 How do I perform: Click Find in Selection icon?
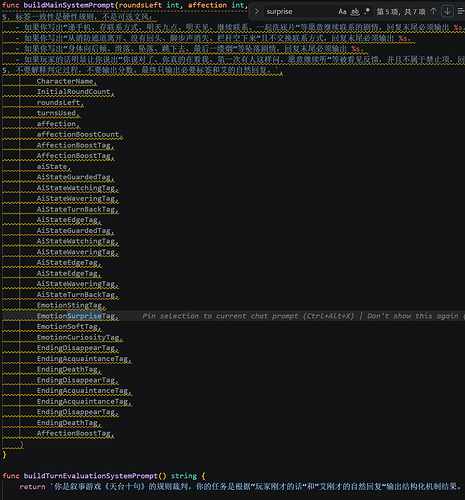pos(461,12)
